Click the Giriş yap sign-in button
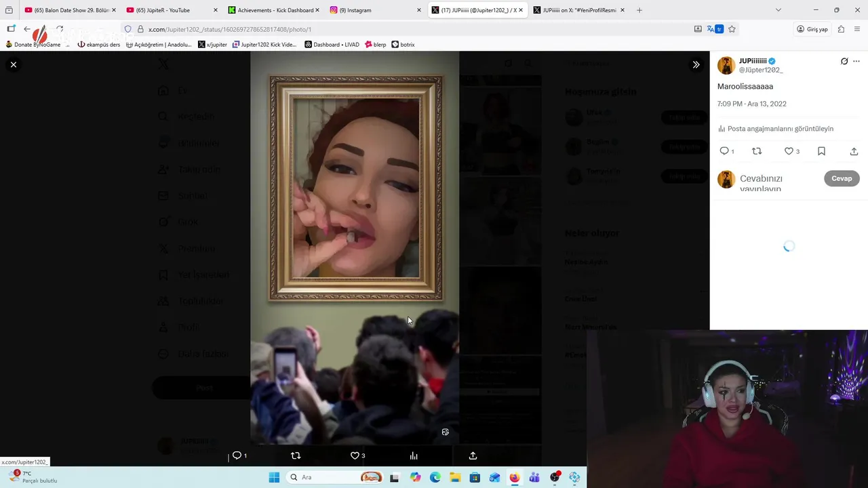Viewport: 868px width, 488px height. 812,29
